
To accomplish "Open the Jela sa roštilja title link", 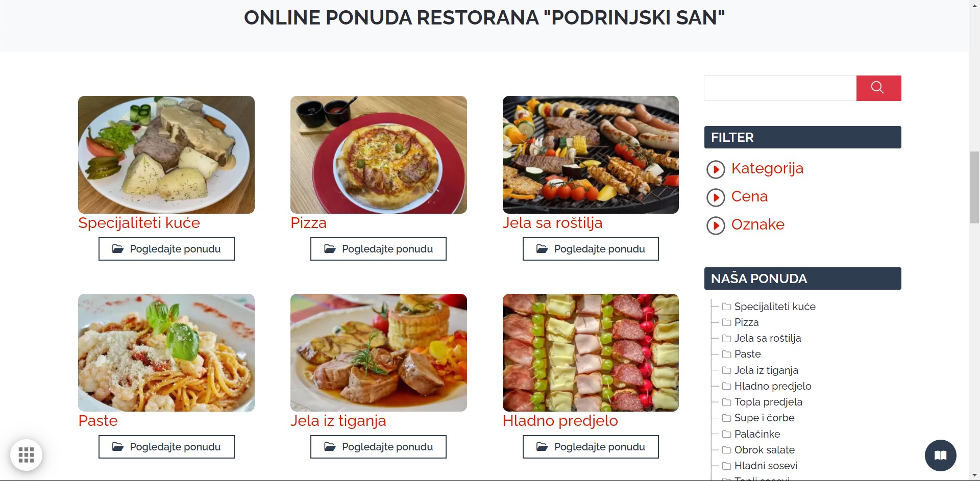I will click(x=552, y=223).
